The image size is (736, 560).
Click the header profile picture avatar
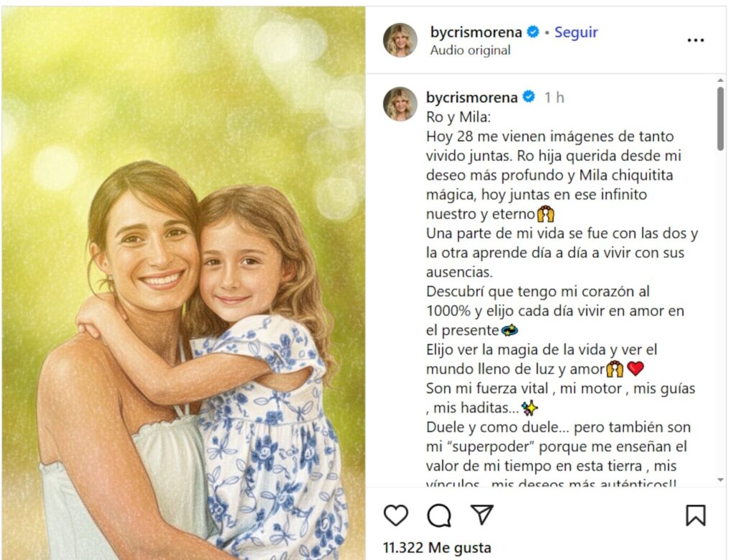(x=400, y=40)
